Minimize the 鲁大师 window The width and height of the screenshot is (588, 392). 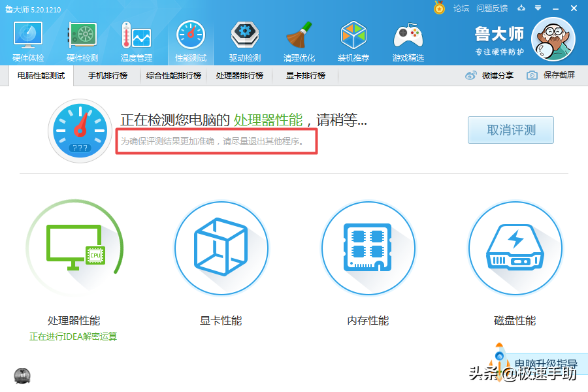[556, 8]
